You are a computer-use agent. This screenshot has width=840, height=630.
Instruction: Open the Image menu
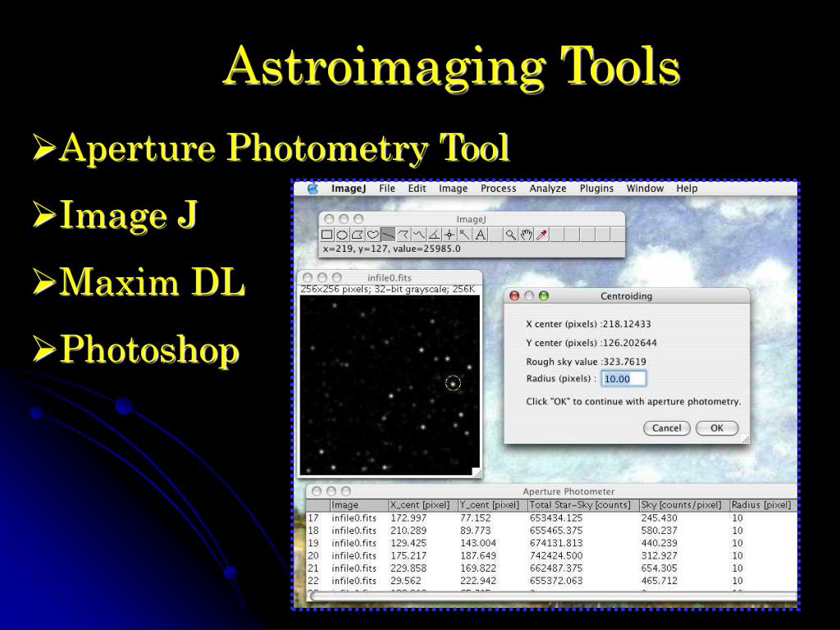coord(453,189)
